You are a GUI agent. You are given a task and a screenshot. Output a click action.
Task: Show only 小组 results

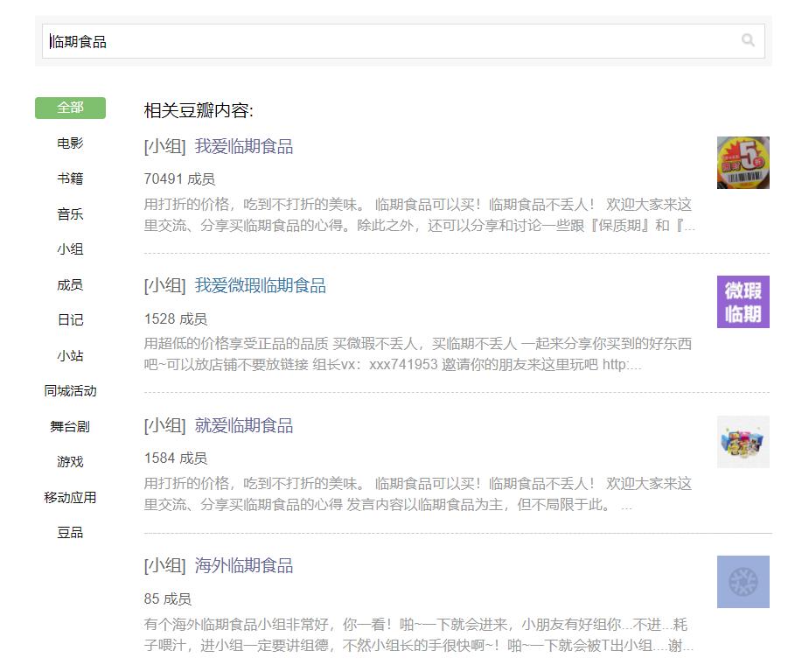pyautogui.click(x=70, y=249)
